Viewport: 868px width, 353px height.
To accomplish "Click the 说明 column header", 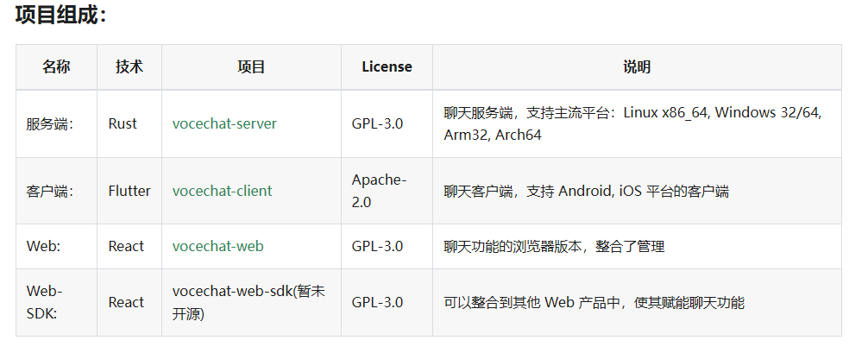I will (637, 67).
